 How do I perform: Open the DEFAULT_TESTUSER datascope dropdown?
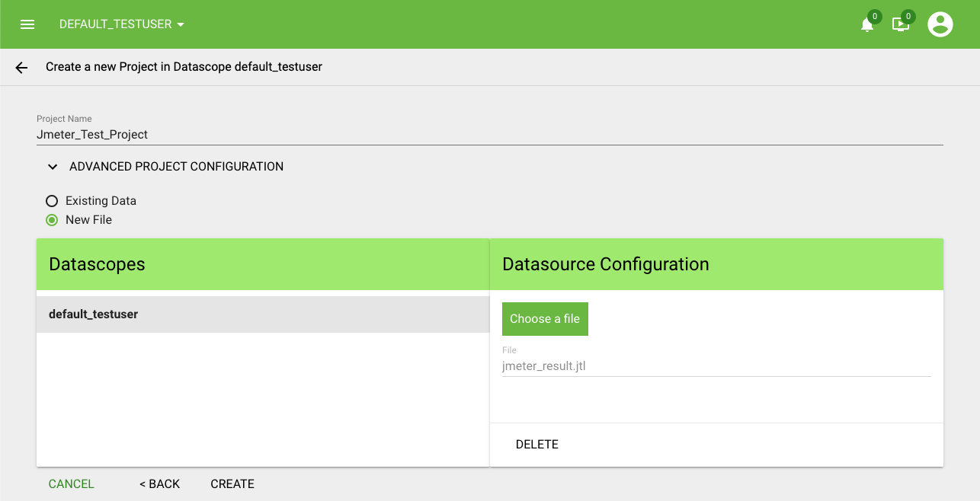[122, 24]
